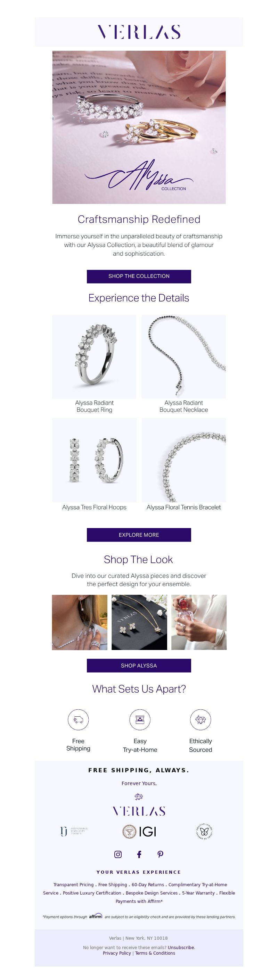
Task: Click the Positive Luxury butterfly badge
Action: coord(204,832)
